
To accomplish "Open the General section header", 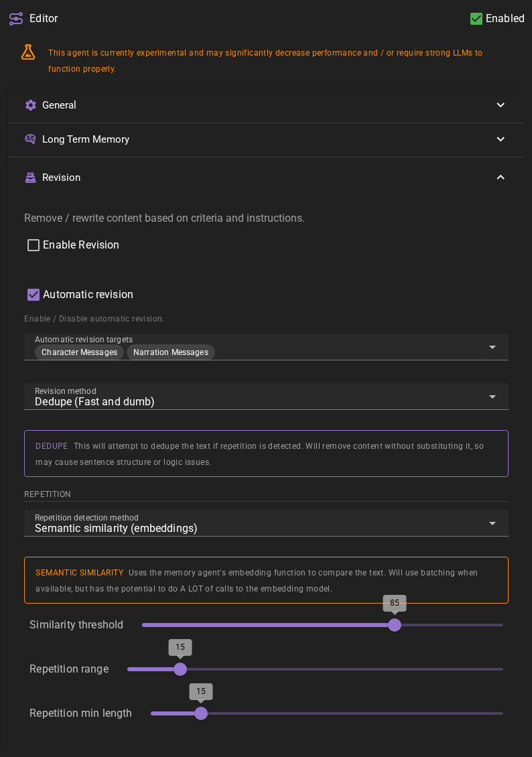I will [x=266, y=105].
